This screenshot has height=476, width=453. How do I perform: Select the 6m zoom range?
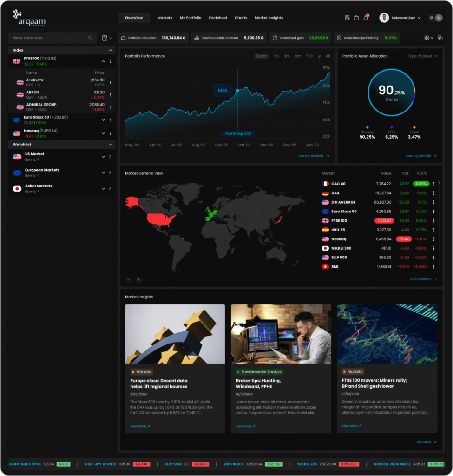click(298, 56)
